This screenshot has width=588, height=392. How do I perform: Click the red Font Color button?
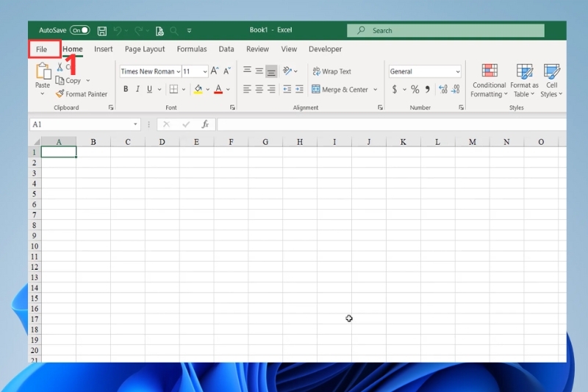click(218, 89)
